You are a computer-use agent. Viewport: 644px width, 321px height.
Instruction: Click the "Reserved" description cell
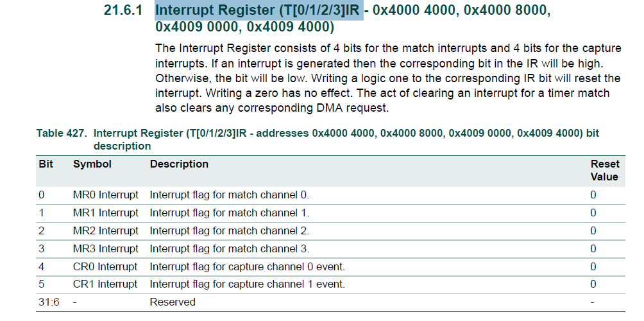pos(173,302)
